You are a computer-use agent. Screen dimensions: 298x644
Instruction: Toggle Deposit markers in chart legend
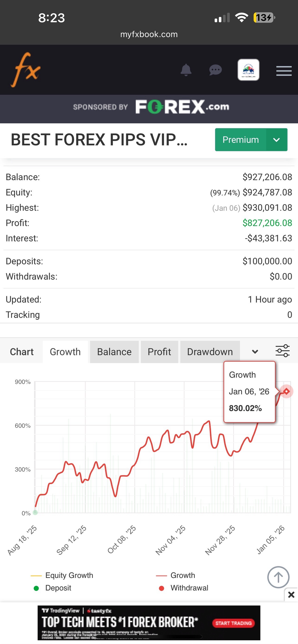pyautogui.click(x=58, y=588)
